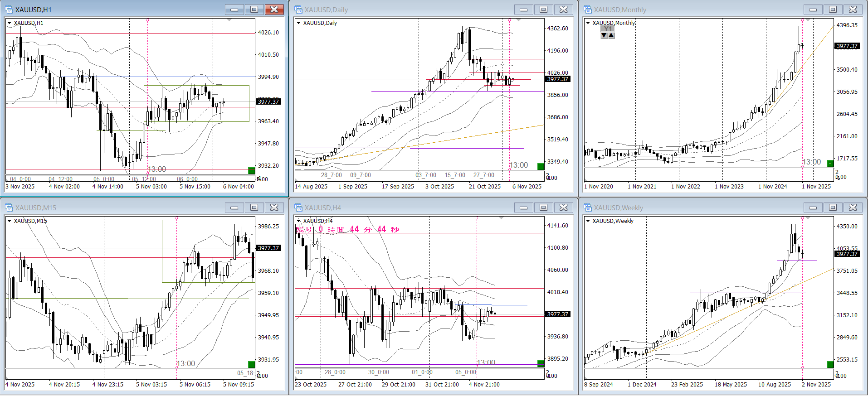Click the XAUUSD,Monthly window title icon

point(588,10)
